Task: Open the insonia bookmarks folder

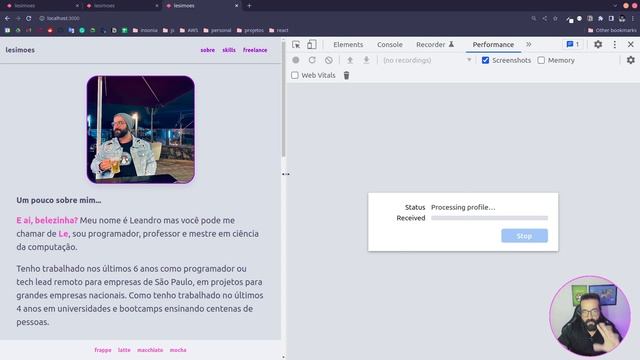Action: pos(145,30)
